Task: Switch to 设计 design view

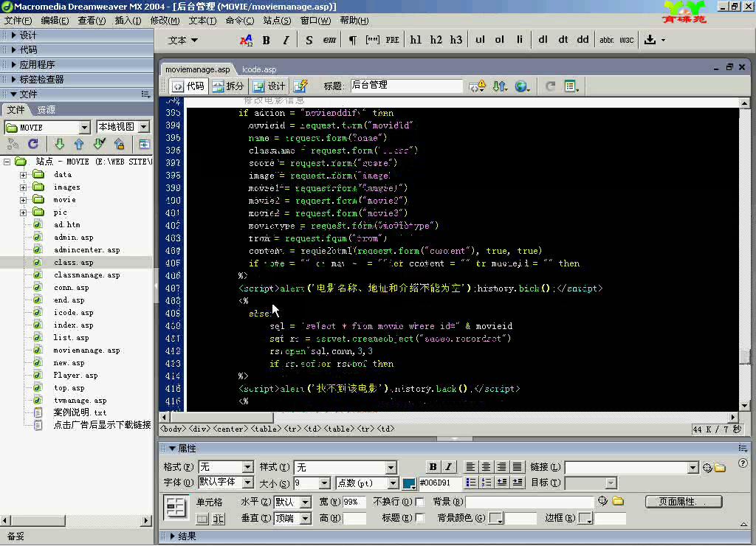Action: click(x=269, y=86)
